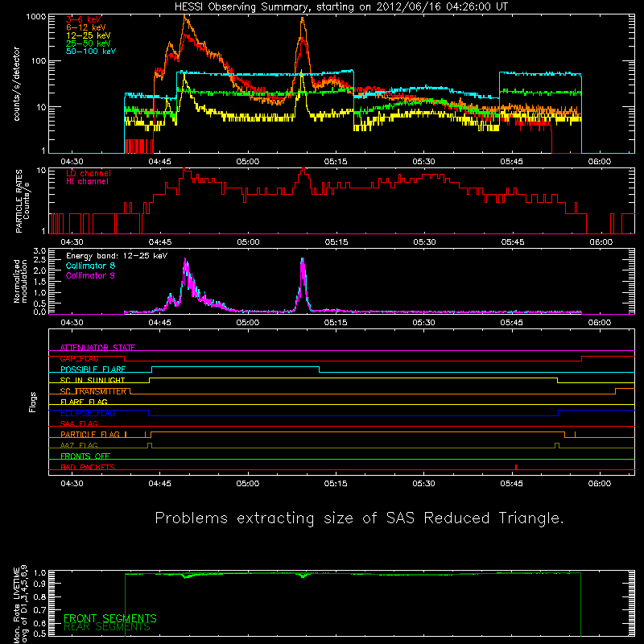Select the ATTENUATOR_STATE flag label
This screenshot has width=644, height=644.
97,348
